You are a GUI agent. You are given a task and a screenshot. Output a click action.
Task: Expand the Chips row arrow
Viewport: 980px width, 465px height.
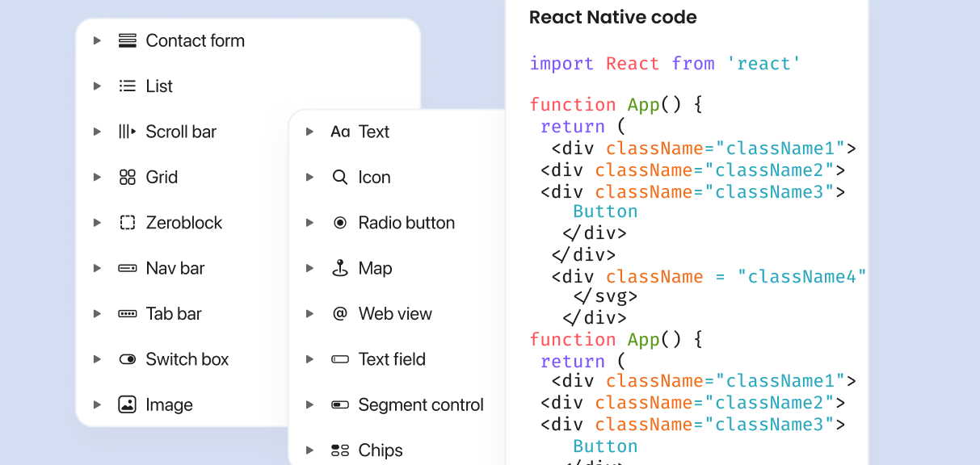309,450
